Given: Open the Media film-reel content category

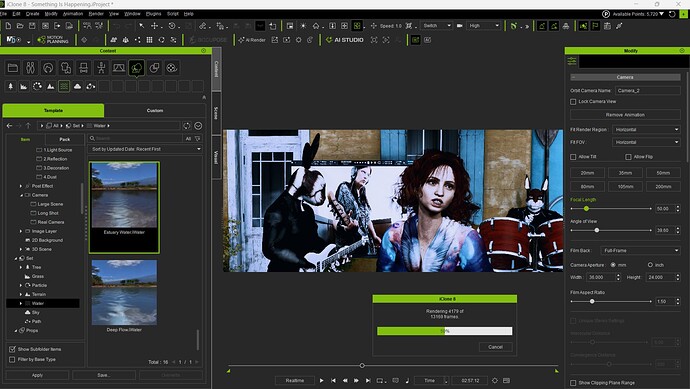Looking at the screenshot, I should [x=172, y=68].
